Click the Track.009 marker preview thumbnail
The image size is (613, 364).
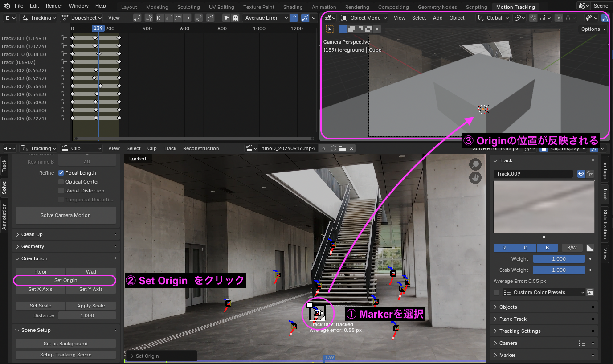coord(544,207)
